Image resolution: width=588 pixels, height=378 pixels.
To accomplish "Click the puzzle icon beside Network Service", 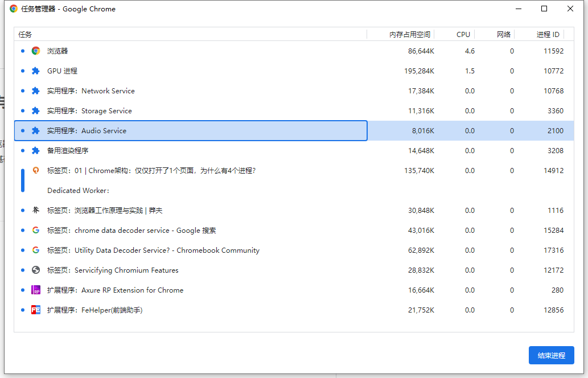I will pos(36,91).
